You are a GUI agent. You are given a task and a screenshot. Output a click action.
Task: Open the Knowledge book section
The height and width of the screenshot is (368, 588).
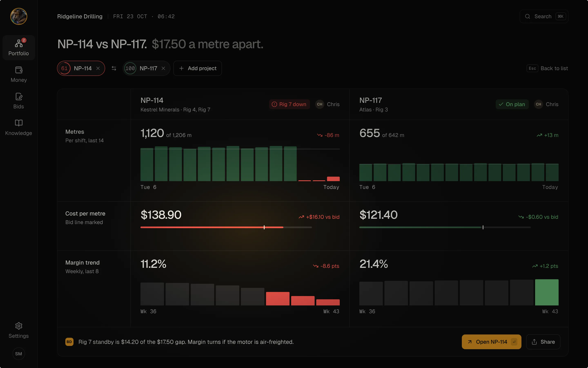[19, 127]
